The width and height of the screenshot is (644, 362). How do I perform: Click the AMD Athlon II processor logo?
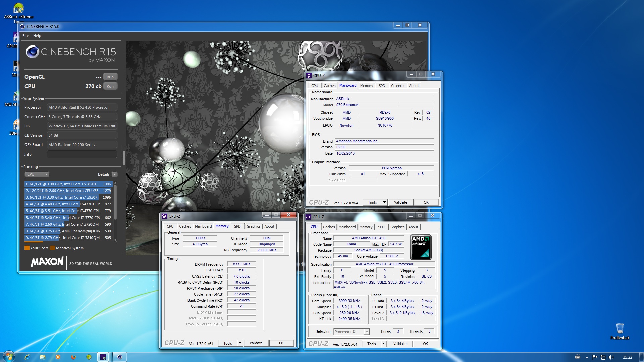click(421, 247)
